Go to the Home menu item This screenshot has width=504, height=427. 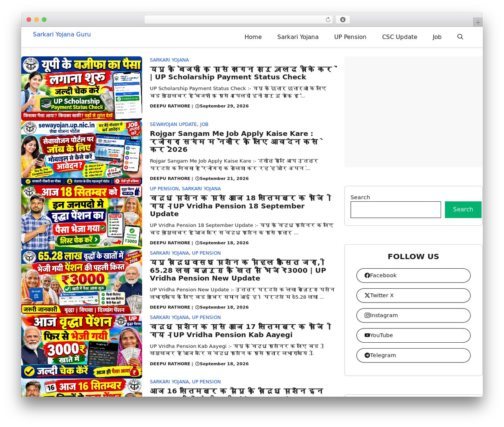tap(253, 37)
